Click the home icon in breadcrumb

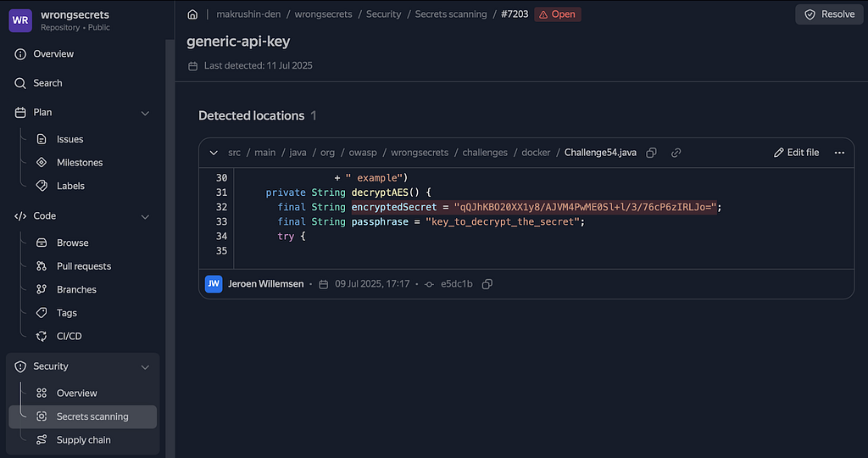(x=192, y=14)
